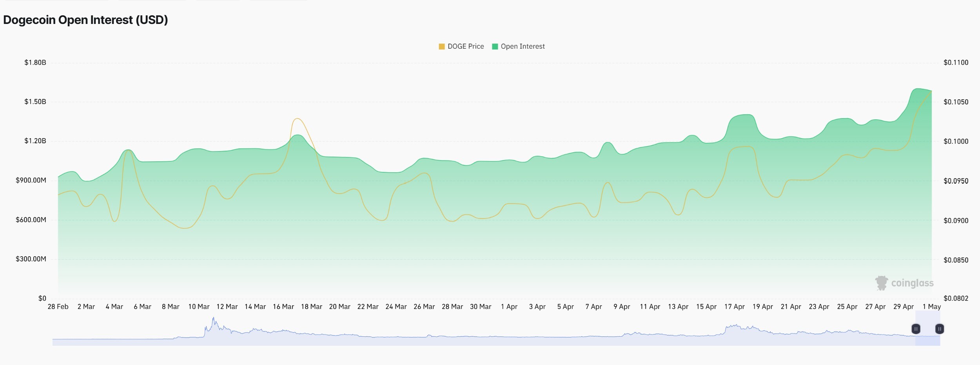Click the 5 Apr date label
This screenshot has height=365, width=980.
pyautogui.click(x=566, y=307)
